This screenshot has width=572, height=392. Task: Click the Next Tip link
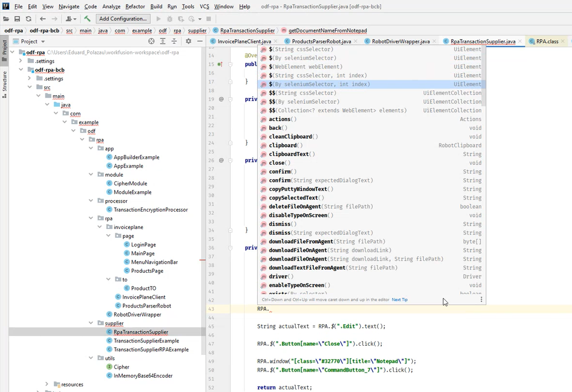(x=399, y=300)
